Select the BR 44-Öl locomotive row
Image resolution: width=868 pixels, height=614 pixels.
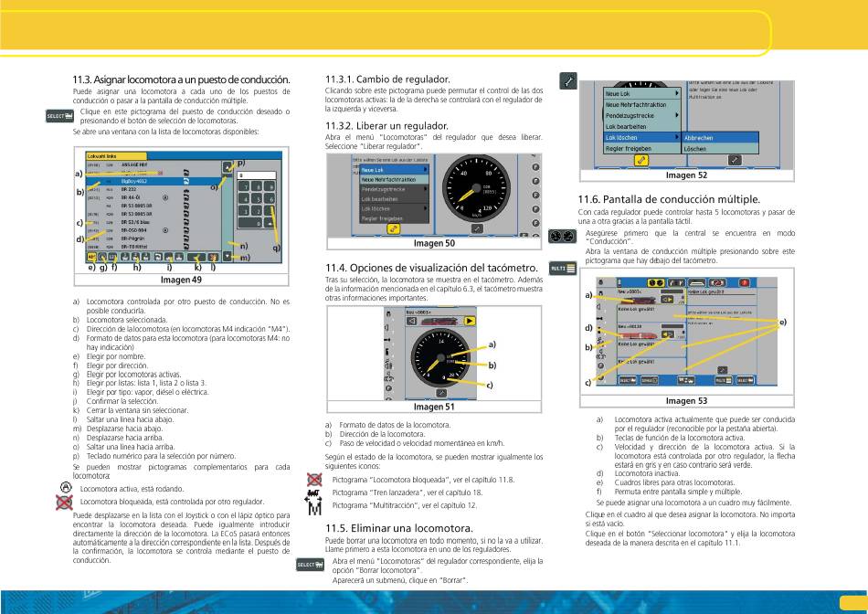[x=153, y=197]
